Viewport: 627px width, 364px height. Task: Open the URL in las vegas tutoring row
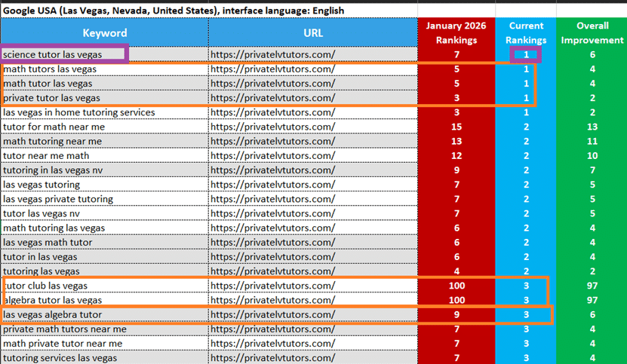272,185
